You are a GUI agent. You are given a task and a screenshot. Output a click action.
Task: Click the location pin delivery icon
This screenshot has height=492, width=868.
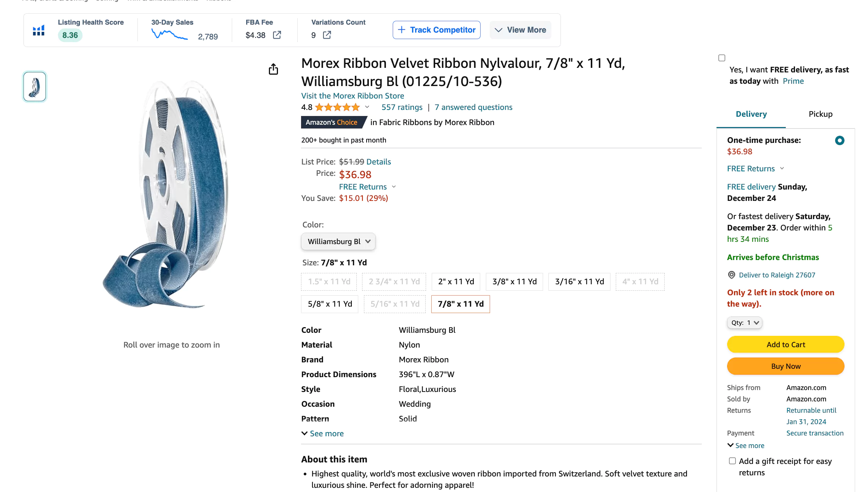click(732, 275)
